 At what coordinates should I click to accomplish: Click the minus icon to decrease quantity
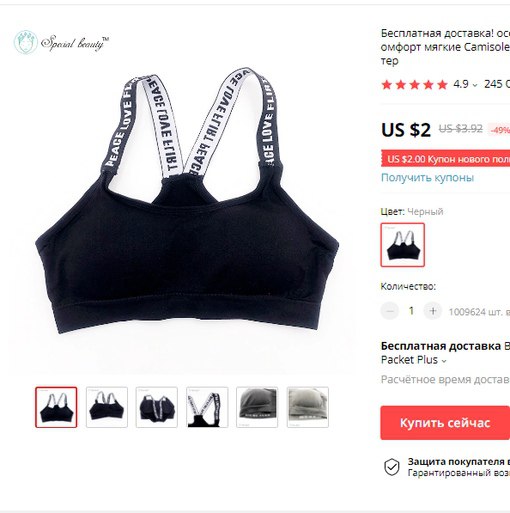390,311
